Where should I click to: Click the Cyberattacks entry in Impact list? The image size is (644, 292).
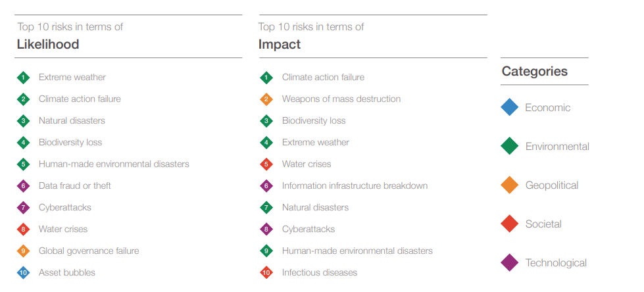308,229
